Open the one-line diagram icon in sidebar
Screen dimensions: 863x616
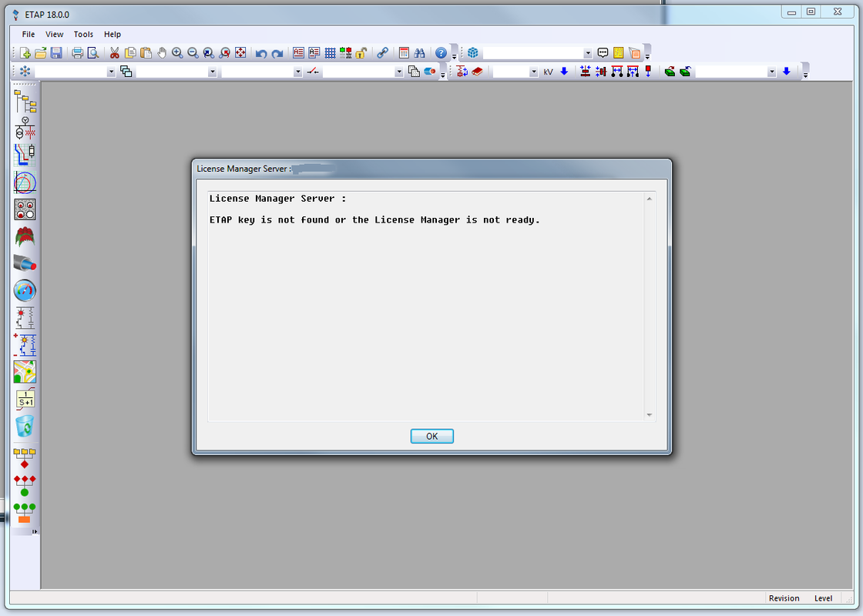tap(25, 129)
